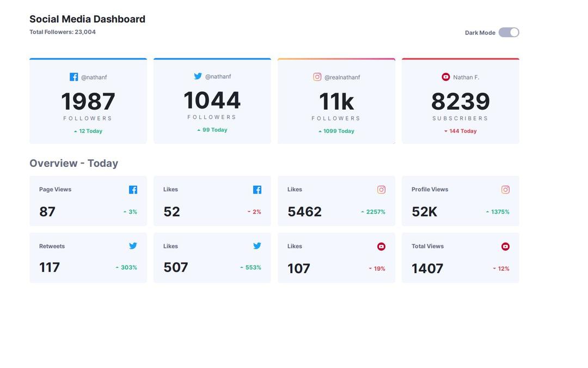Click the YouTube icon beside Nathan F.
This screenshot has height=368, width=588.
coord(445,77)
